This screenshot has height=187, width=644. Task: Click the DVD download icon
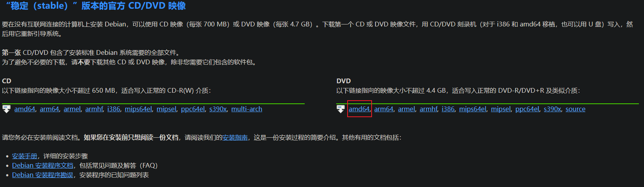click(341, 109)
